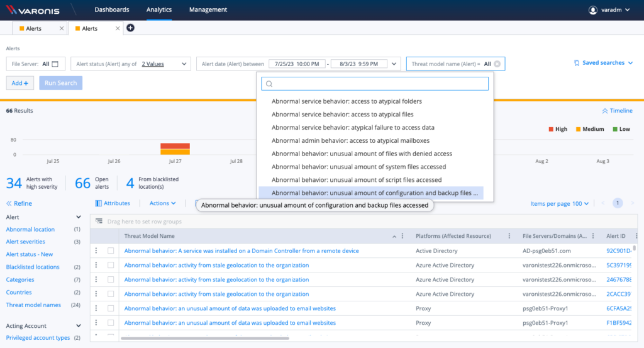Viewport: 644px width, 348px height.
Task: Click the Add + filter button
Action: click(19, 83)
